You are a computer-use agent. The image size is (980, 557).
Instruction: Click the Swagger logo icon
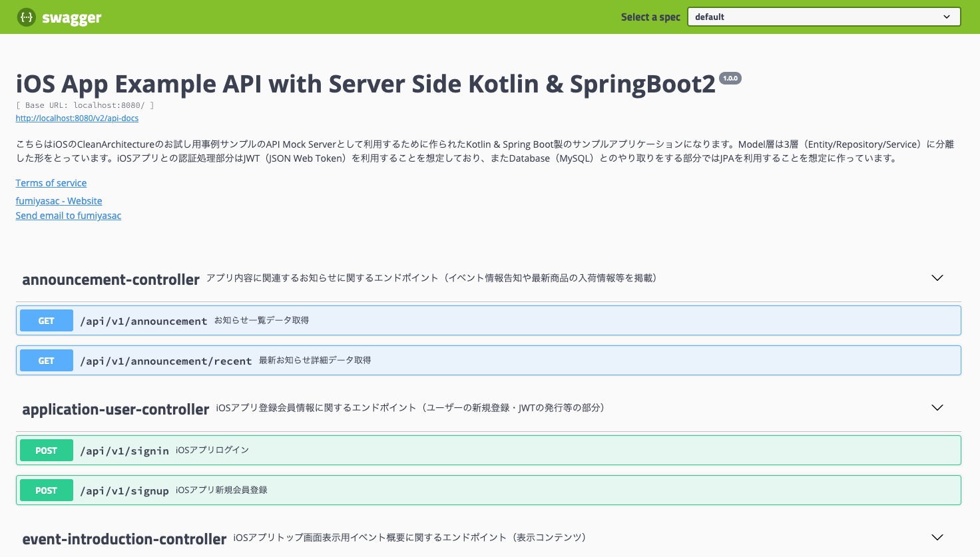(27, 17)
